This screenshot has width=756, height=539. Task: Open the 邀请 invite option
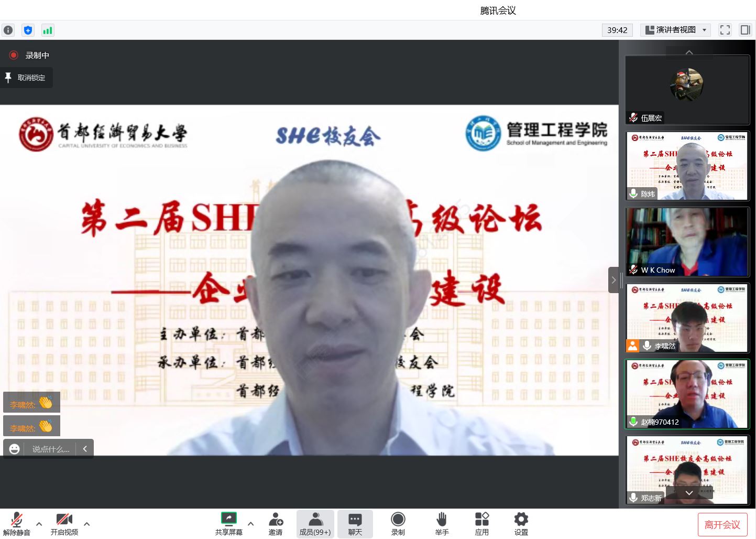coord(276,524)
